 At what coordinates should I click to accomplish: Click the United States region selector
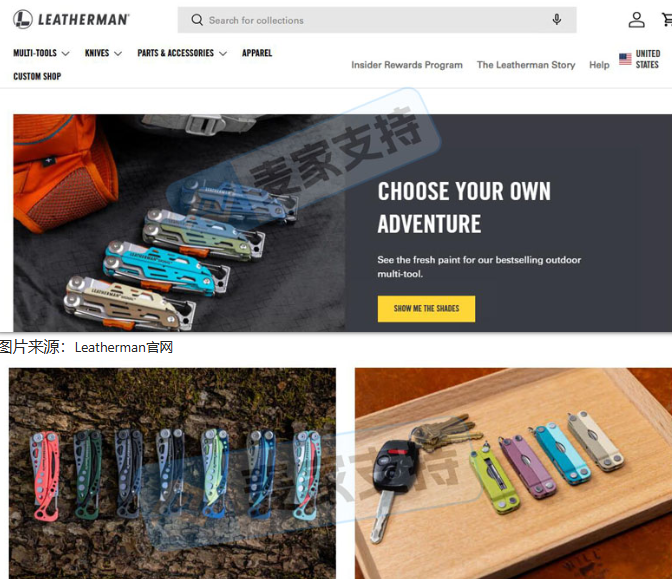point(639,59)
